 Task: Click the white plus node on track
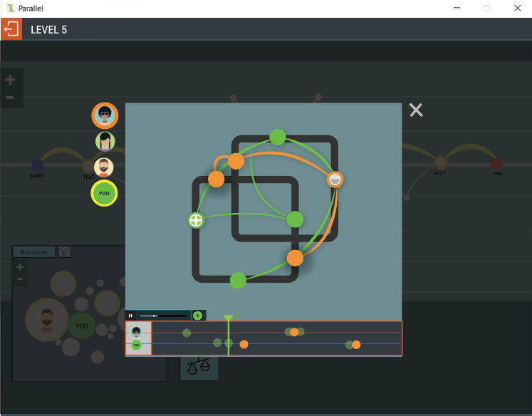[x=196, y=220]
